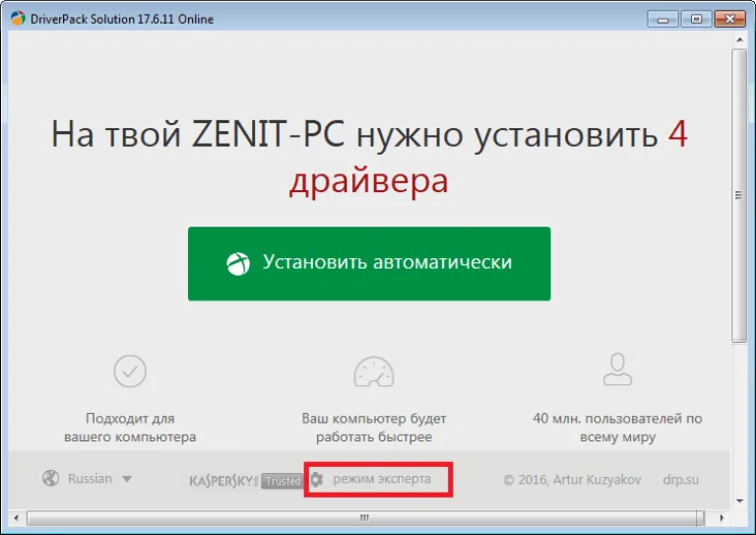This screenshot has width=756, height=535.
Task: Open the drp.su link
Action: point(680,480)
